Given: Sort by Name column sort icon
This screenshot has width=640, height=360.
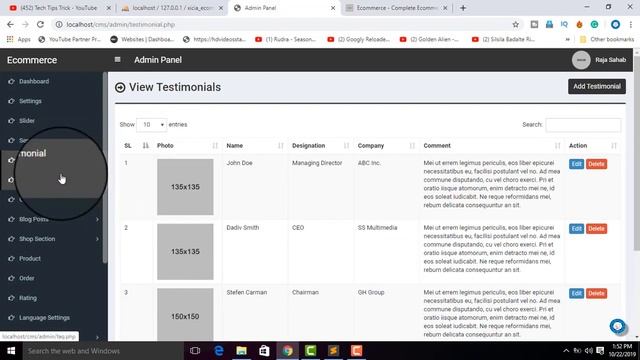Looking at the screenshot, I should click(281, 146).
